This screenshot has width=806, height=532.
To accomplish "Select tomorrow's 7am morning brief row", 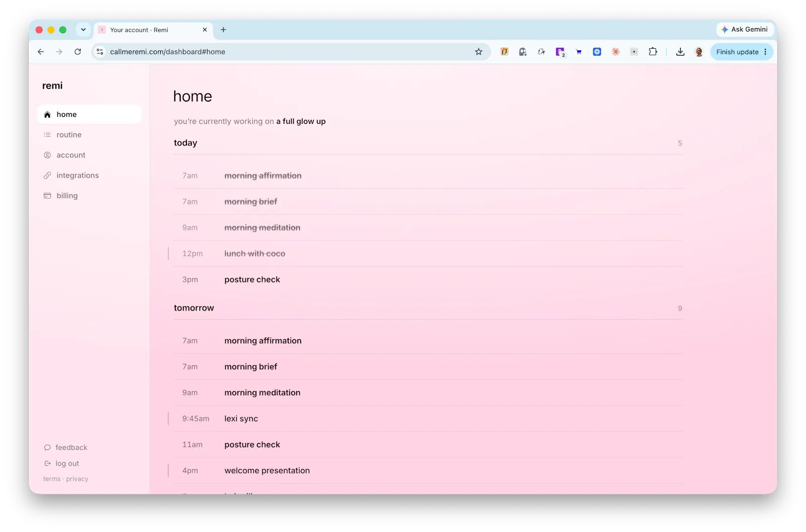I will (428, 367).
